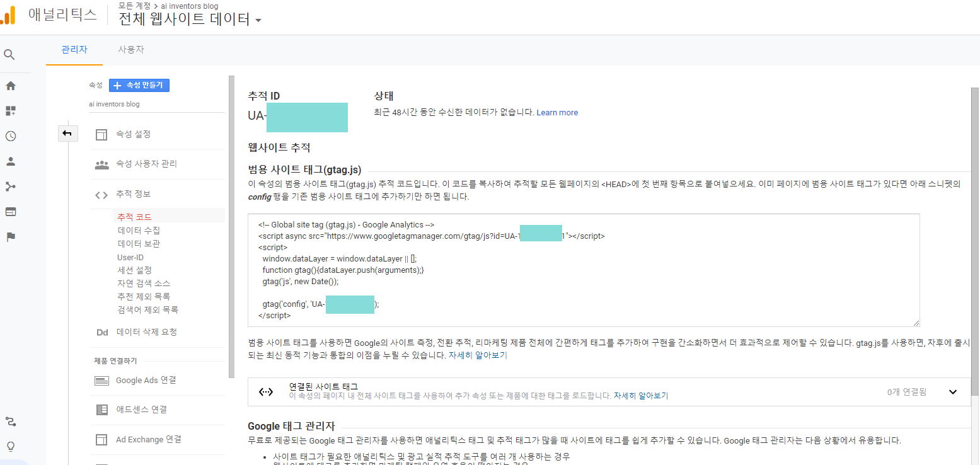
Task: Click the Analytics logo icon
Action: (x=8, y=14)
